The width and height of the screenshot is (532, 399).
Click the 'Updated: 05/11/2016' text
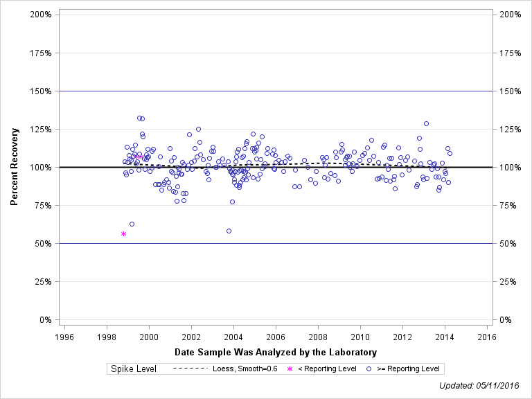tap(479, 385)
